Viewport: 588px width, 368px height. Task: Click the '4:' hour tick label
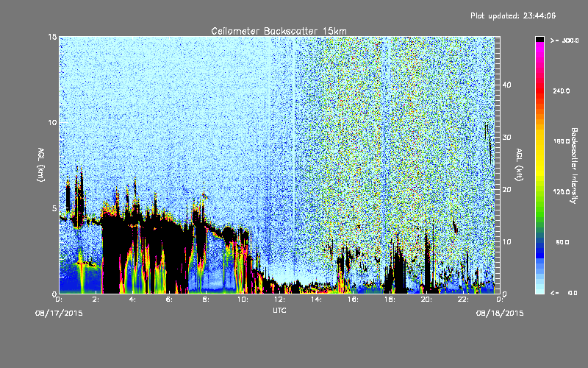[x=133, y=300]
